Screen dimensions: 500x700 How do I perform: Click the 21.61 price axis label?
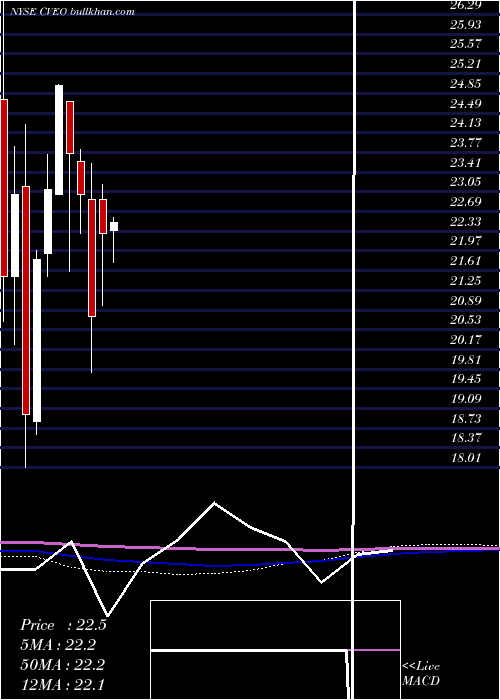pos(466,261)
